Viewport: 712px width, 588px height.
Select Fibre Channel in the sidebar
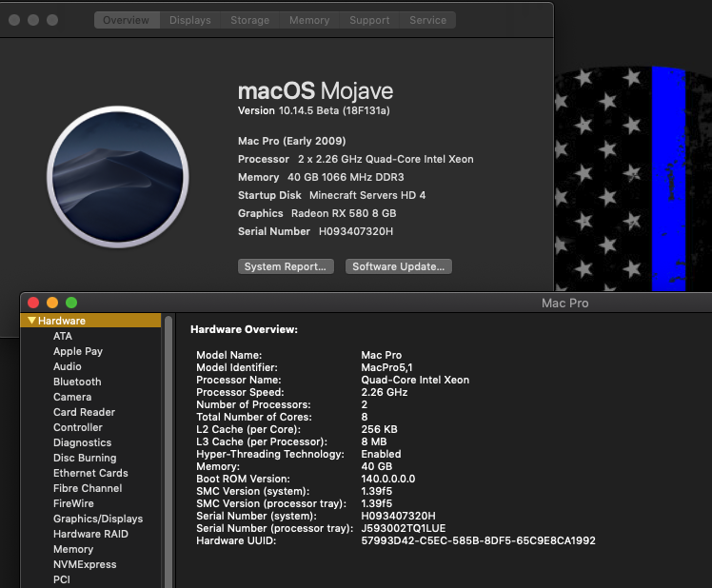pyautogui.click(x=88, y=488)
